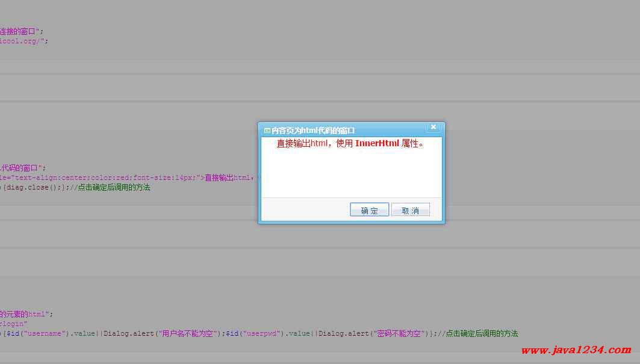Click the code line ending with 连接的窗口";
Screen dimensions: 640x364
coord(22,31)
